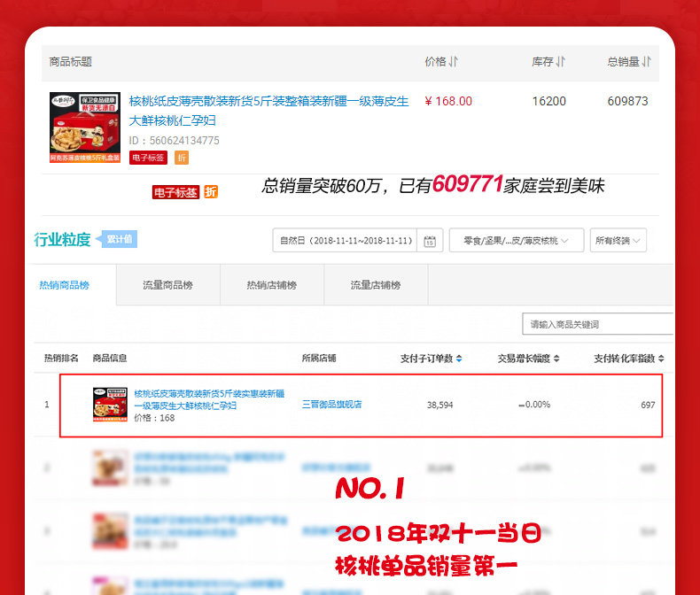Expand the 零食/坚果 category dropdown

pyautogui.click(x=517, y=241)
